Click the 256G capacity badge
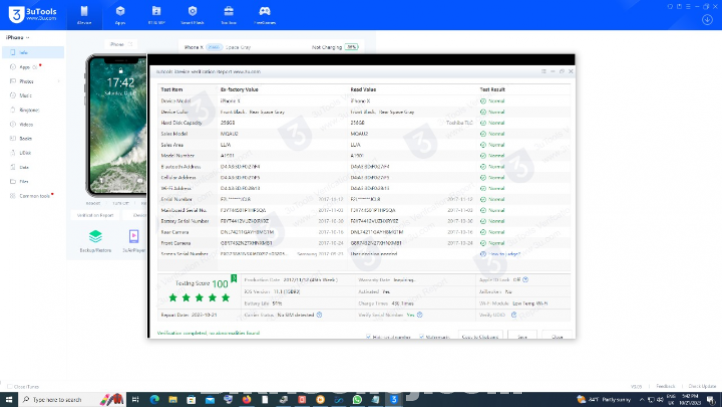722x407 pixels. point(214,47)
